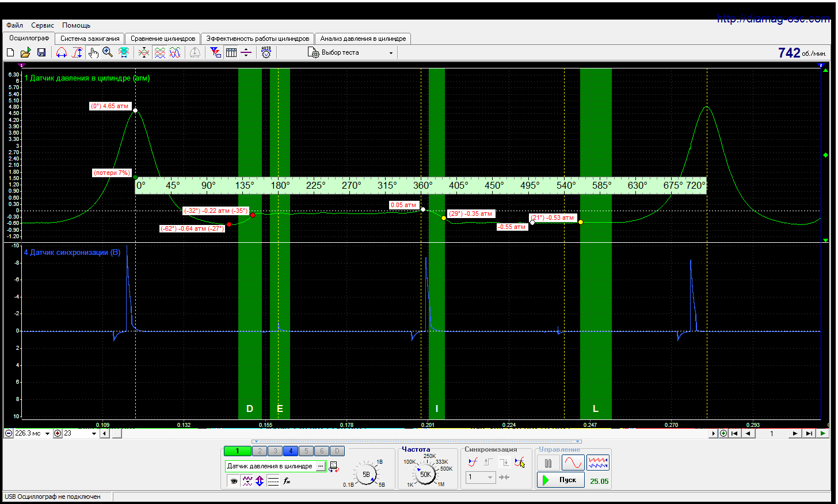Open the Файл menu
The image size is (838, 504).
pos(15,25)
